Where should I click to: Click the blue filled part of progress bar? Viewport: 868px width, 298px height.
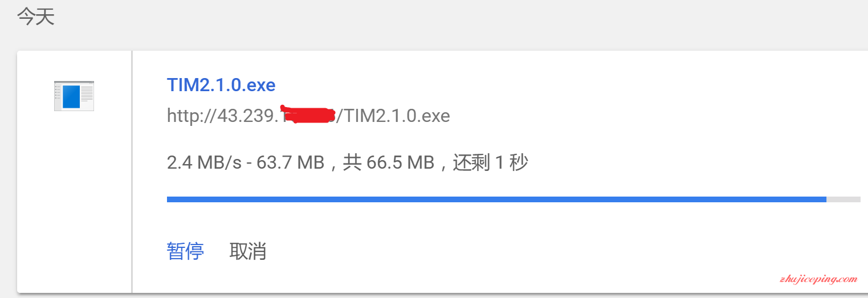pos(496,199)
